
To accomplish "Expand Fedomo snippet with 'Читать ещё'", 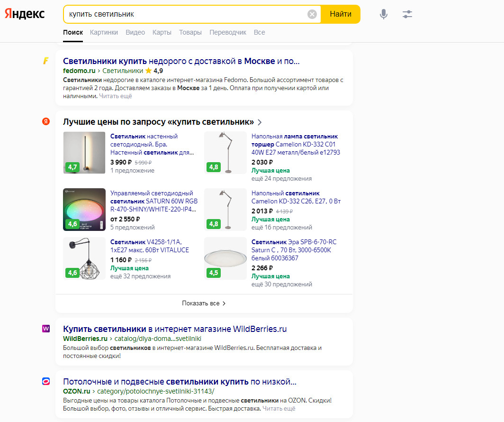I will click(x=116, y=96).
